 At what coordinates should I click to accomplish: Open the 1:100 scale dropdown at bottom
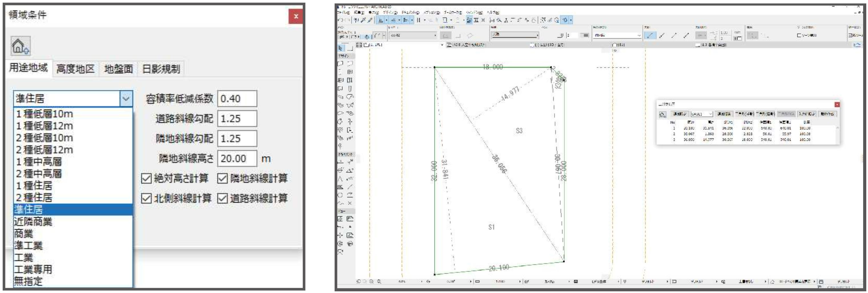520,282
